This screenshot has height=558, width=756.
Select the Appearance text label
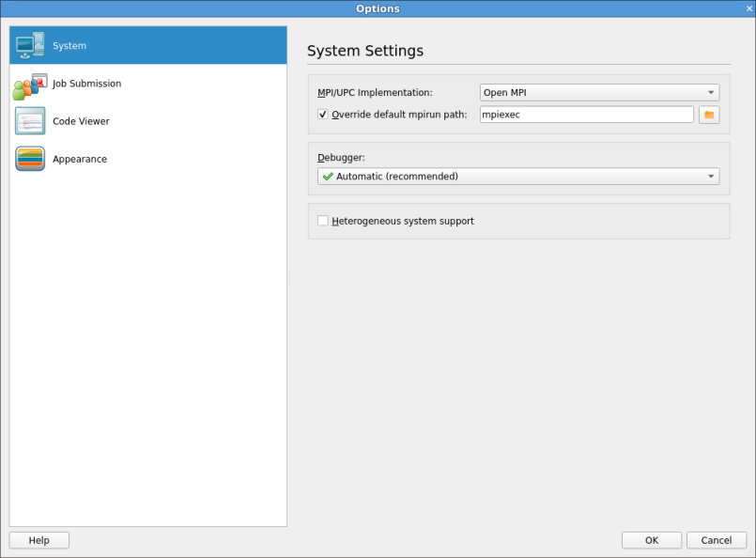tap(80, 159)
